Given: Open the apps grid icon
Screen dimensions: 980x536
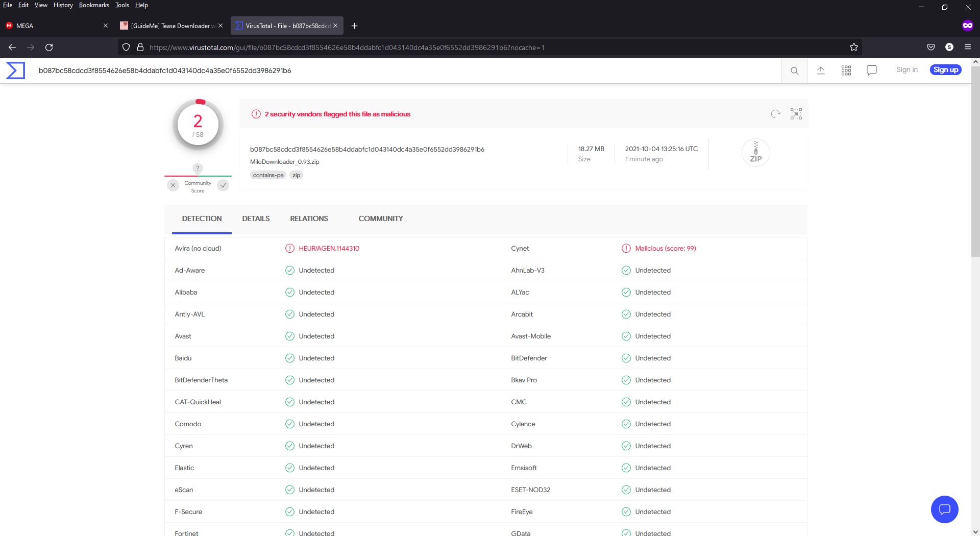Looking at the screenshot, I should pos(846,70).
